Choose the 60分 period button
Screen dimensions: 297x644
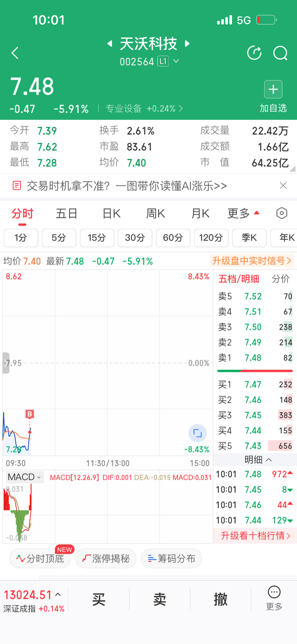pos(173,238)
